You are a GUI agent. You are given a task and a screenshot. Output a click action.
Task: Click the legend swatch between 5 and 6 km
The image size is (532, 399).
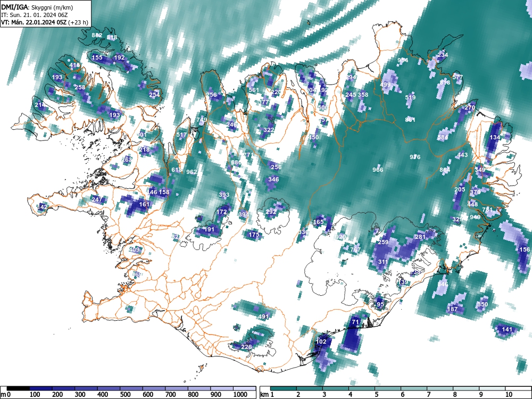click(388, 388)
